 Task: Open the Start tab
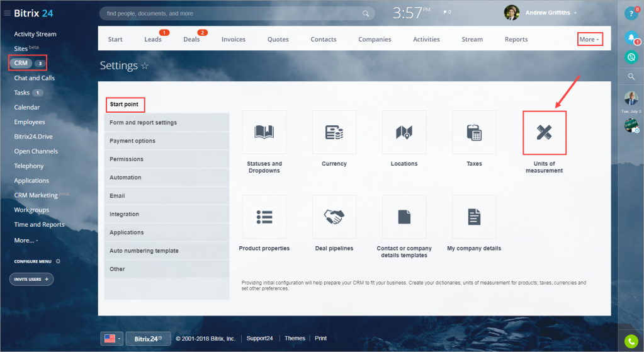point(115,40)
